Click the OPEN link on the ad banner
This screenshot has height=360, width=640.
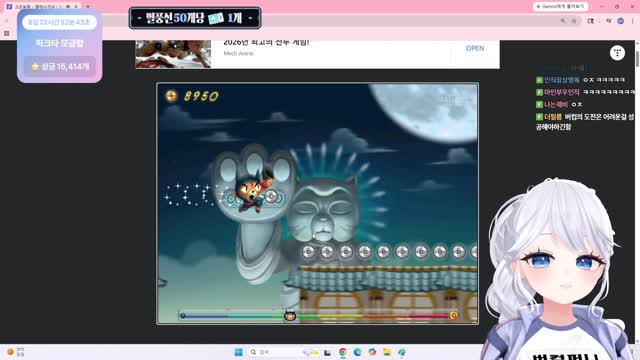click(x=475, y=48)
